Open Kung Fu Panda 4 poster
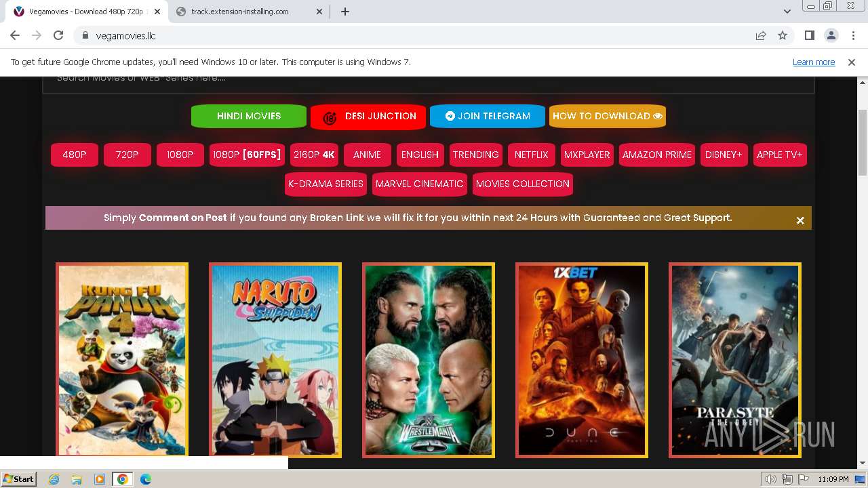868x488 pixels. (122, 360)
